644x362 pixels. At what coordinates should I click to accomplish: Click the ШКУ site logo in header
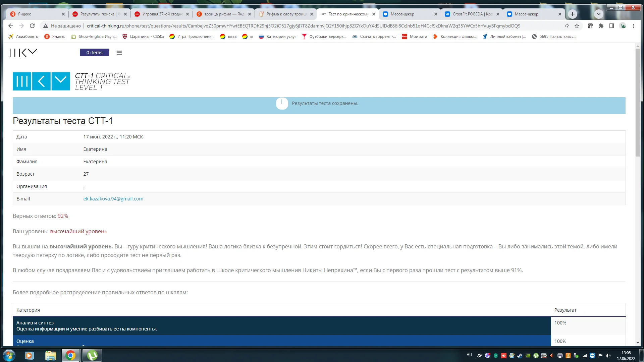point(23,52)
